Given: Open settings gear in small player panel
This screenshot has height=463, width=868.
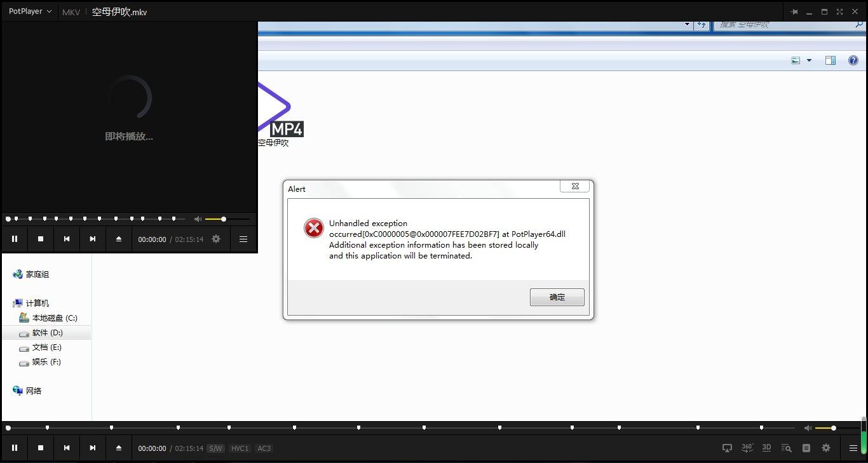Looking at the screenshot, I should click(x=216, y=239).
